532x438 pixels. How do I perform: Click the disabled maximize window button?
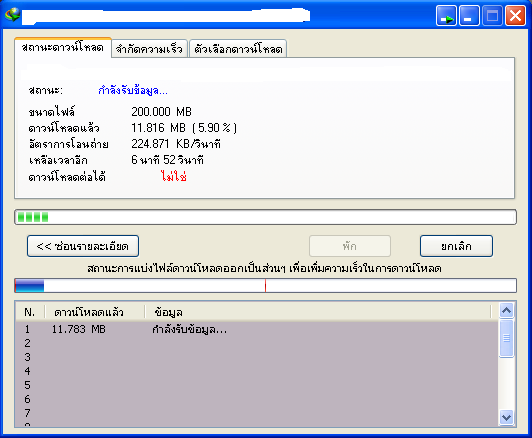point(492,15)
